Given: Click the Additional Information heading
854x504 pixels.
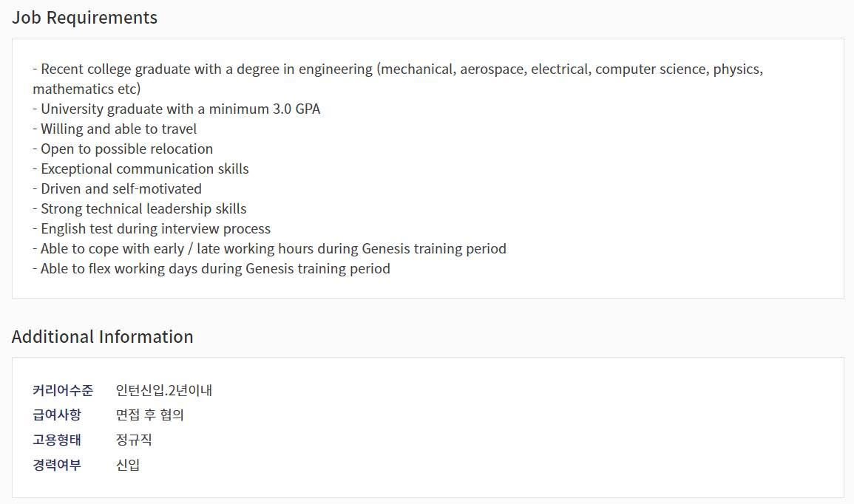Looking at the screenshot, I should pyautogui.click(x=102, y=337).
